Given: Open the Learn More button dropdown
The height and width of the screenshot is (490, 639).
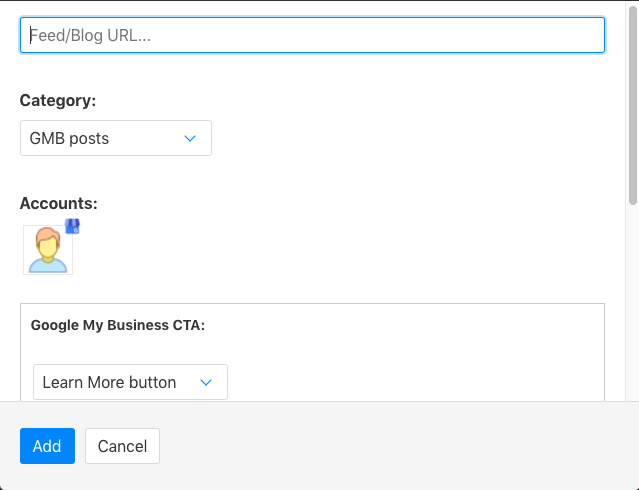Looking at the screenshot, I should click(x=130, y=382).
